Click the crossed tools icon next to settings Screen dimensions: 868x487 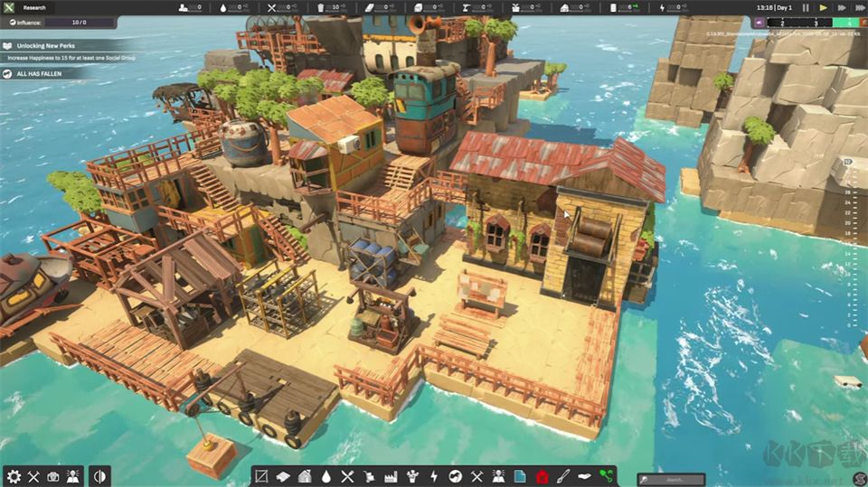pos(33,476)
